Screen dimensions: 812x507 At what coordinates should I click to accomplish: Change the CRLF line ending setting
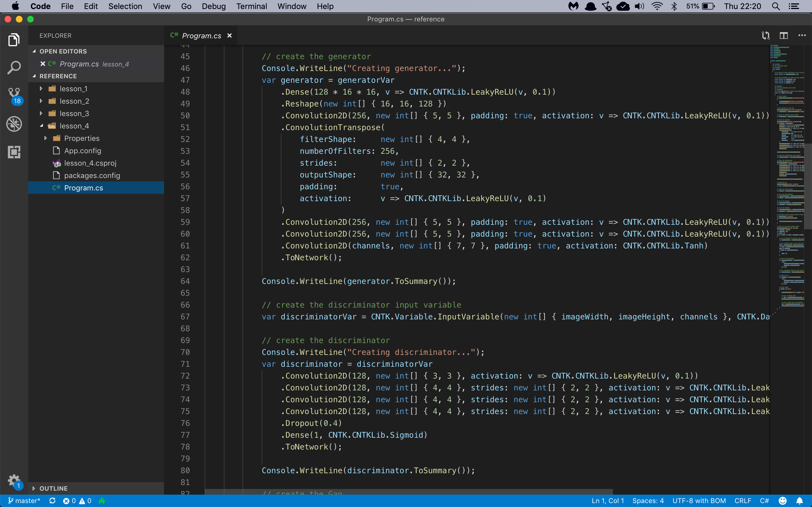[743, 501]
